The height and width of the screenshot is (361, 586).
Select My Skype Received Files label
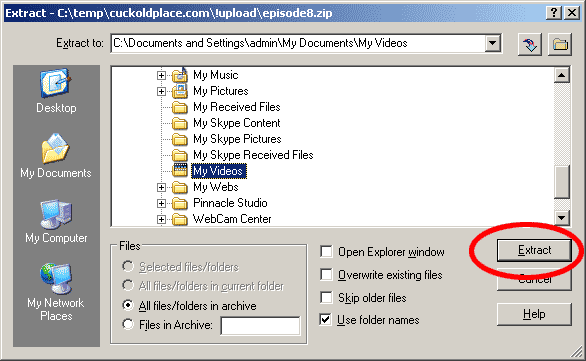pyautogui.click(x=253, y=155)
